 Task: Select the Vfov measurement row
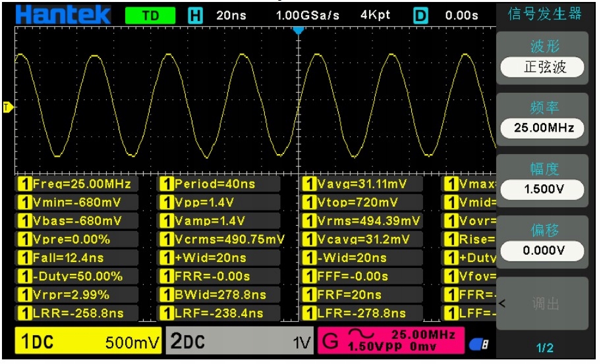[469, 276]
